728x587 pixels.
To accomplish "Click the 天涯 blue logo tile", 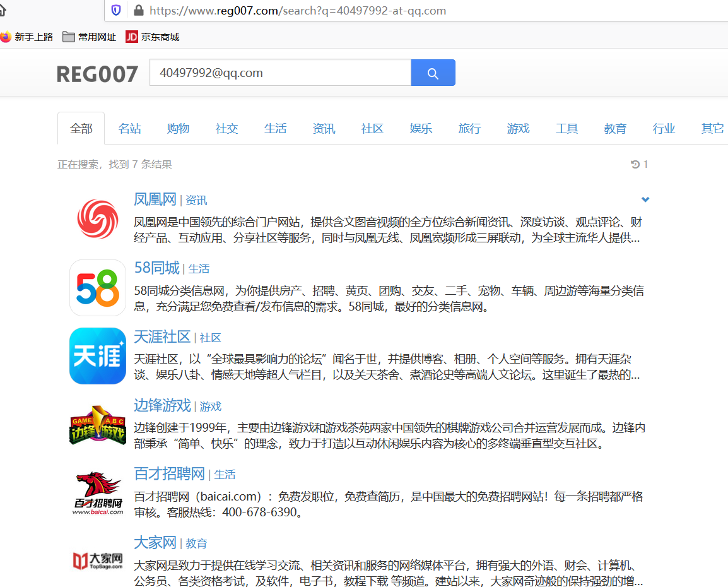I will click(98, 356).
